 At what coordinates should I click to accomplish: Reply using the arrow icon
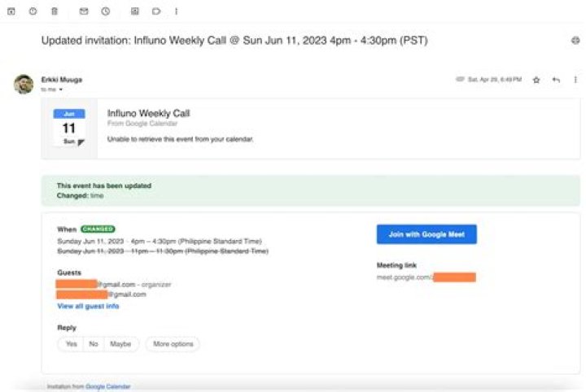coord(557,80)
